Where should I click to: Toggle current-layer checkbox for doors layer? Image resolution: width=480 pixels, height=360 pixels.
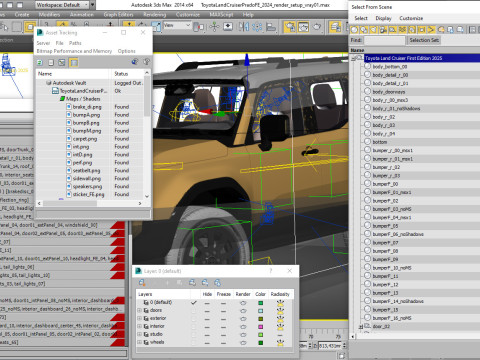194,311
